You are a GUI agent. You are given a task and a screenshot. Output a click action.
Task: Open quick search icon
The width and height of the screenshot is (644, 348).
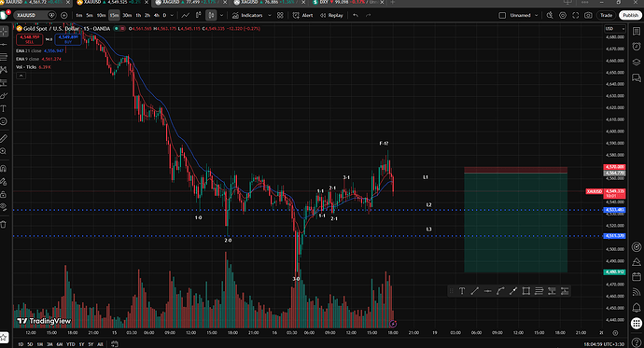pyautogui.click(x=550, y=15)
